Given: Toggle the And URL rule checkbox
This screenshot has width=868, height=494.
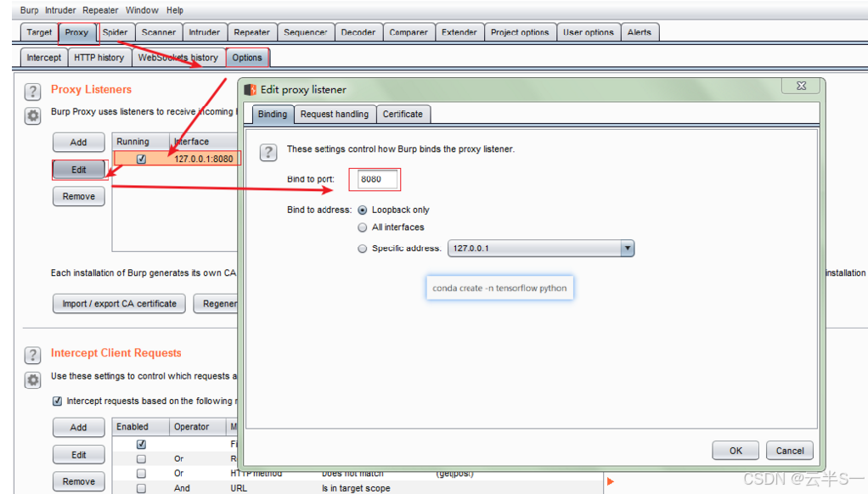Looking at the screenshot, I should [x=141, y=488].
